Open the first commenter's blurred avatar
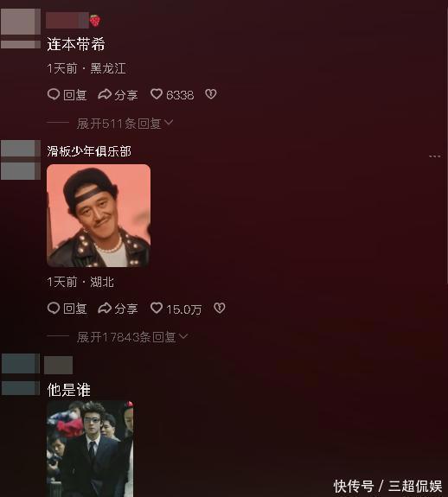Viewport: 448px width, 497px height. [x=21, y=29]
